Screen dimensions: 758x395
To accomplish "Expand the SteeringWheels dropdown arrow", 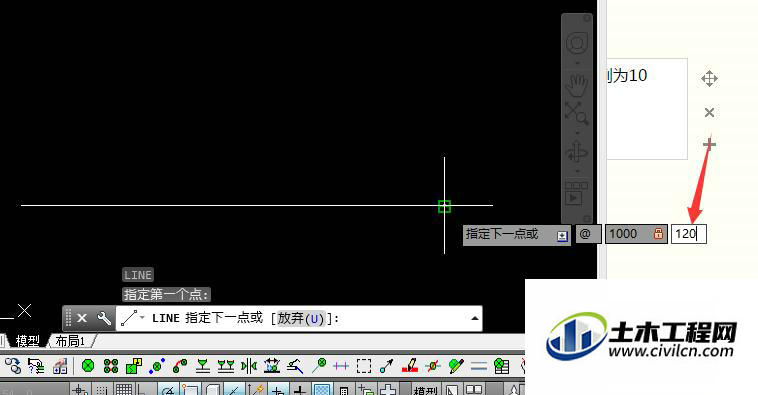I will [577, 64].
